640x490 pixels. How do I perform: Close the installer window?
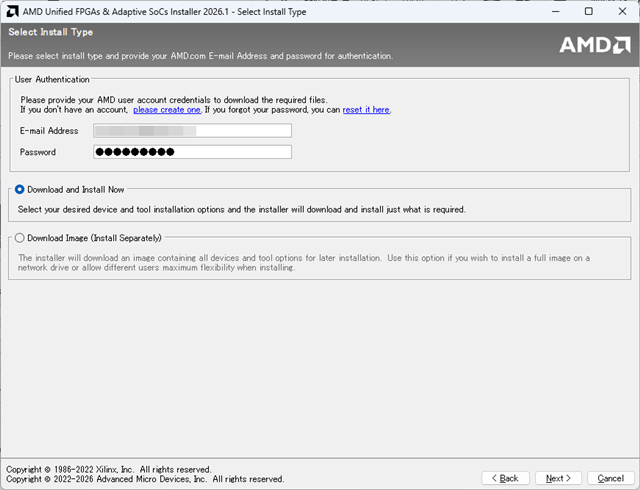coord(622,11)
